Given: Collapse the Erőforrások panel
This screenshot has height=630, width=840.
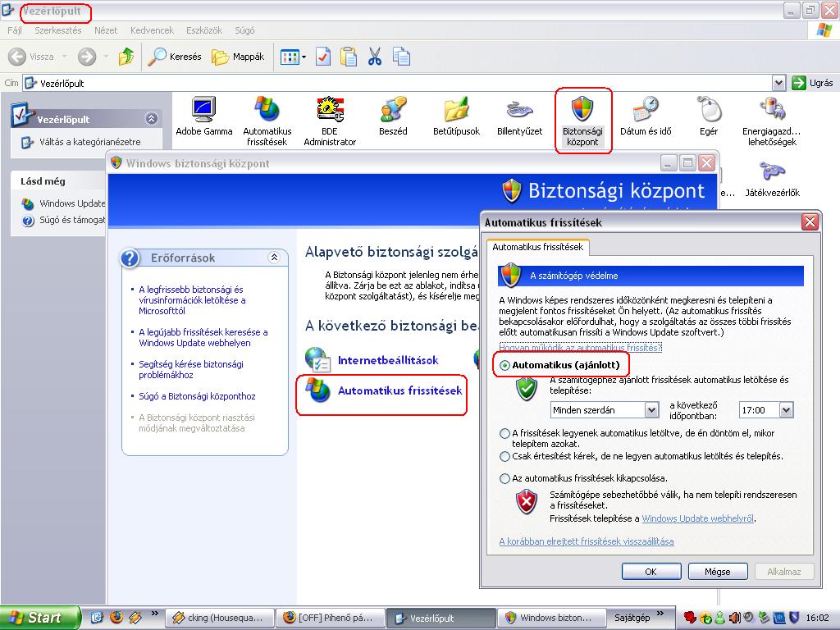Looking at the screenshot, I should [x=274, y=257].
